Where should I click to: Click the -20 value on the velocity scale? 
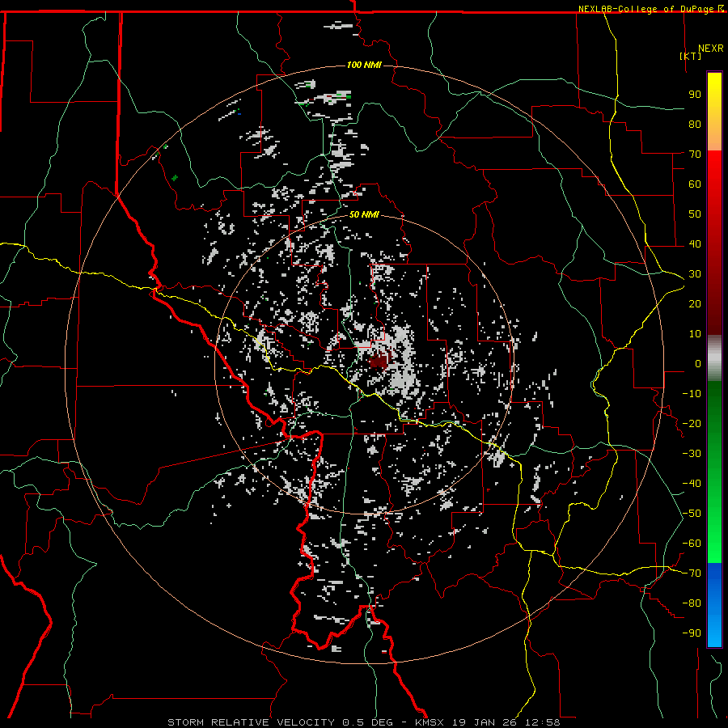click(692, 424)
